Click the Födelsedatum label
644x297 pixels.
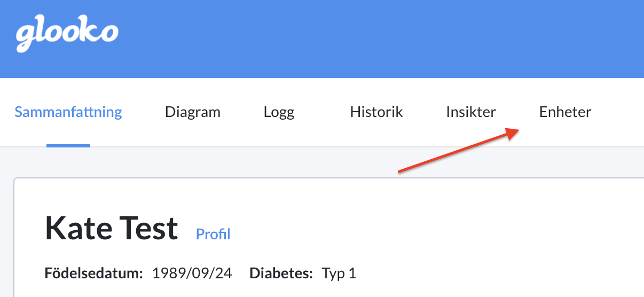pos(94,273)
